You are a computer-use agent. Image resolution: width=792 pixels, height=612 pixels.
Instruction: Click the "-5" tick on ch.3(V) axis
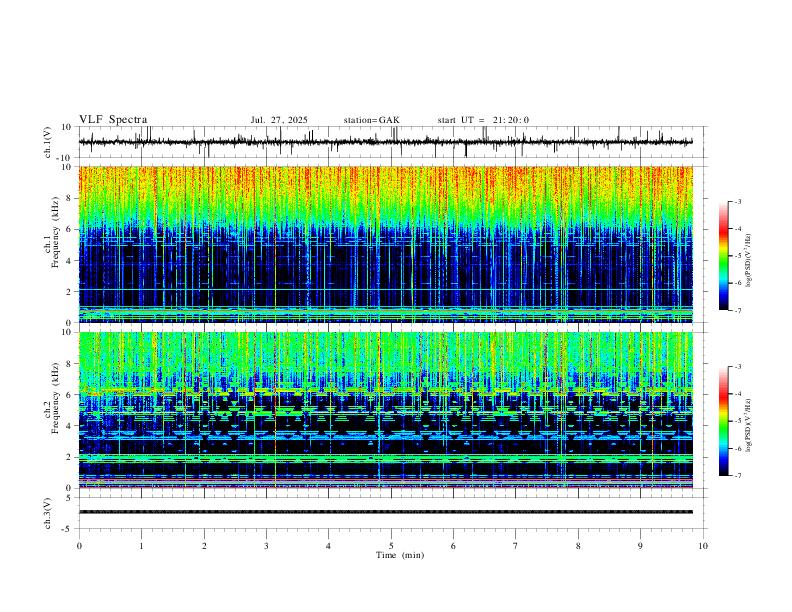coord(68,529)
